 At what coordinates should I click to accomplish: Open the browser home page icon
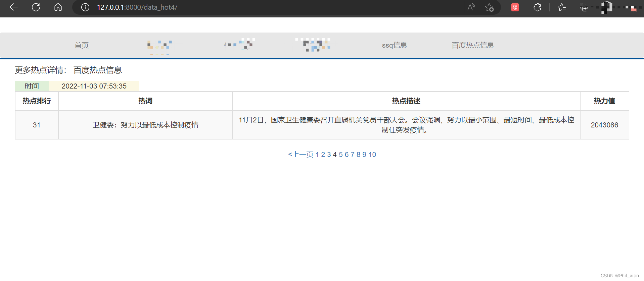pyautogui.click(x=58, y=7)
